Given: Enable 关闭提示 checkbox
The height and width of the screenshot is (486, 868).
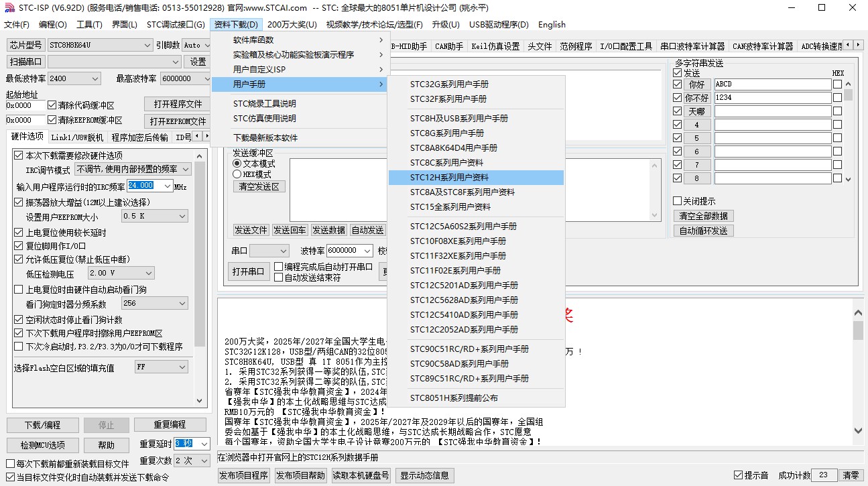Looking at the screenshot, I should tap(678, 201).
